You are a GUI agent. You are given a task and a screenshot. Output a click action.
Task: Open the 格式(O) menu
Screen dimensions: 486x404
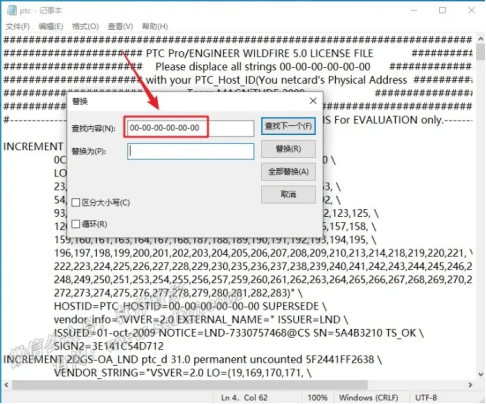(85, 26)
